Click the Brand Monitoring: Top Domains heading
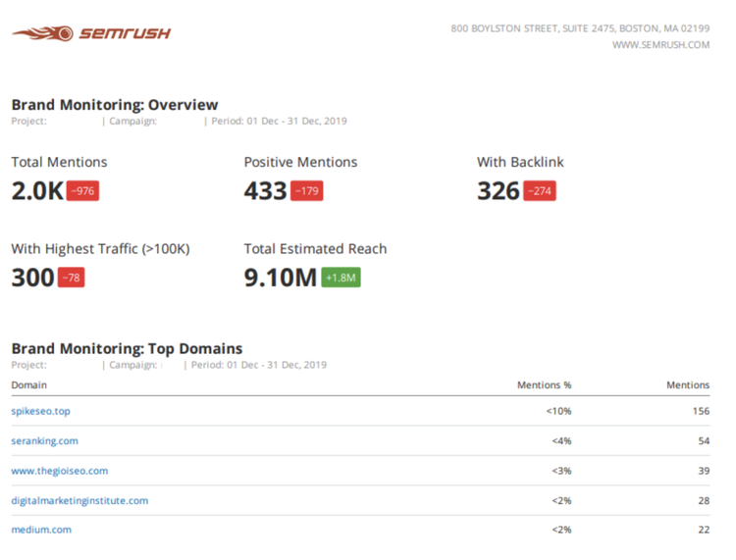Screen dimensions: 736x560 (127, 348)
